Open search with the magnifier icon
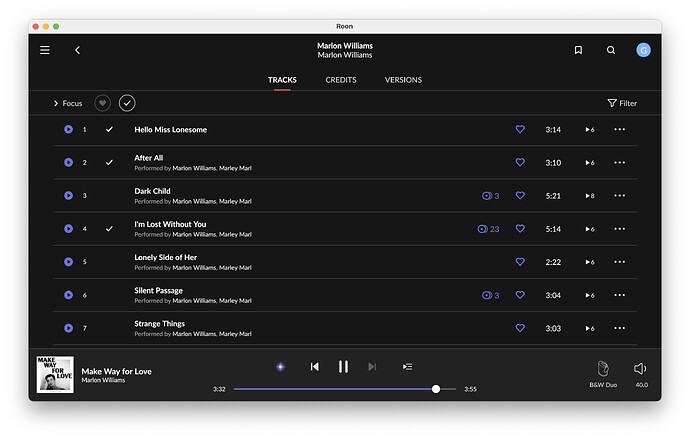690x438 pixels. (611, 50)
